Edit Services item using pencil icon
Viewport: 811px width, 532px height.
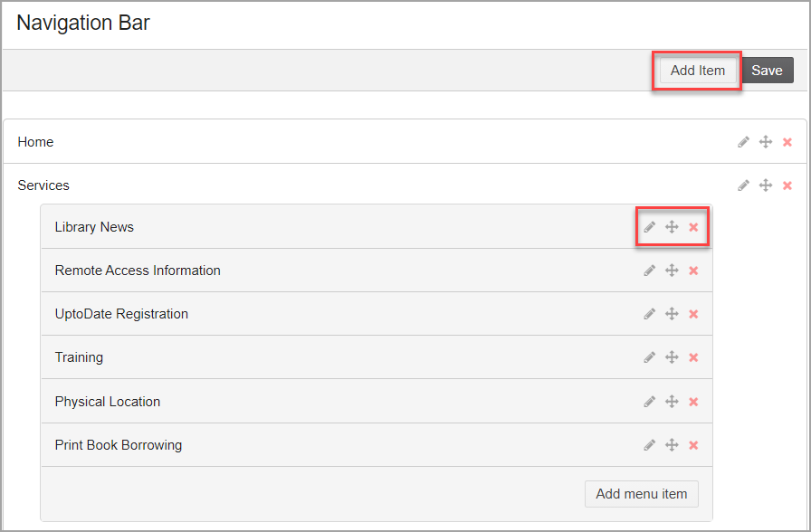(743, 185)
